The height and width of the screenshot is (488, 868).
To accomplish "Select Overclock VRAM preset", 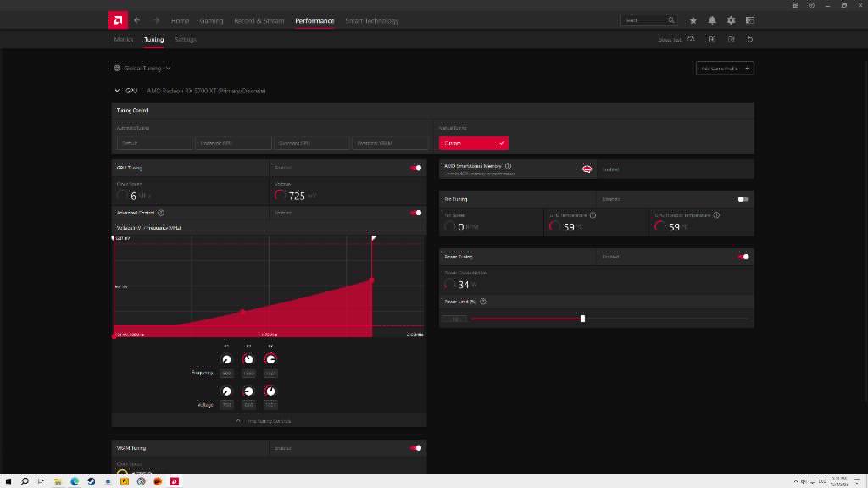I will tap(390, 143).
